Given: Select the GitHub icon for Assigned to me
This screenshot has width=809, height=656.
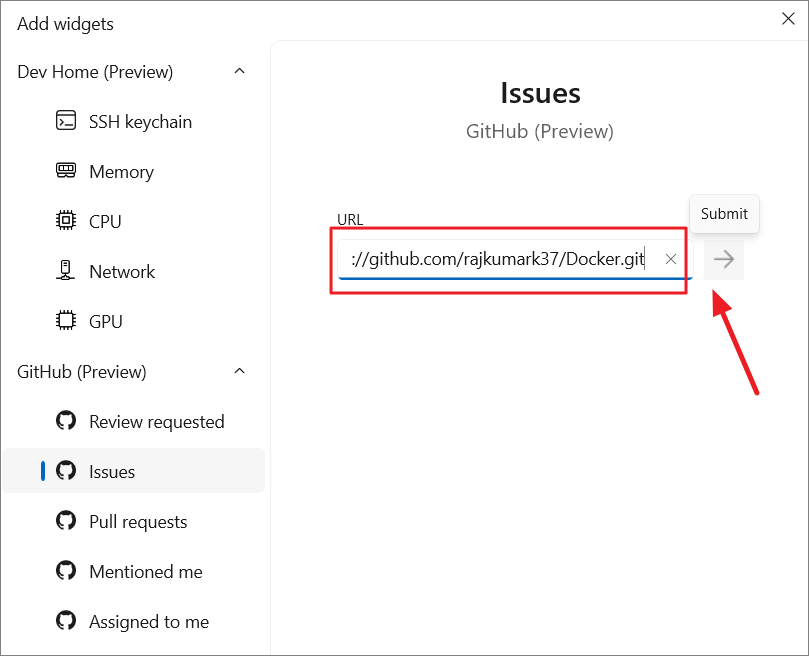Looking at the screenshot, I should click(x=65, y=621).
